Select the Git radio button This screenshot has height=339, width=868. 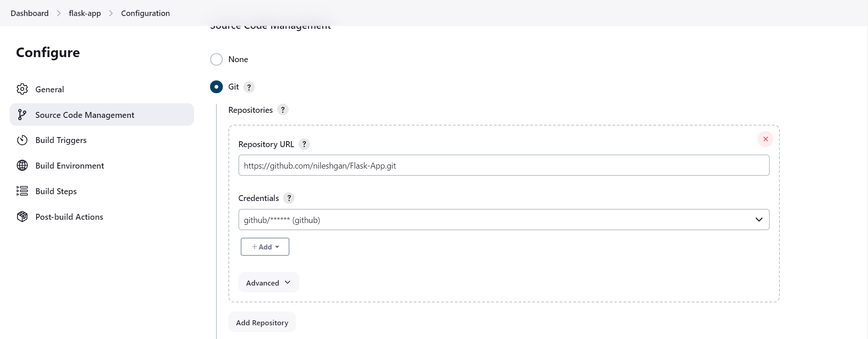tap(216, 87)
